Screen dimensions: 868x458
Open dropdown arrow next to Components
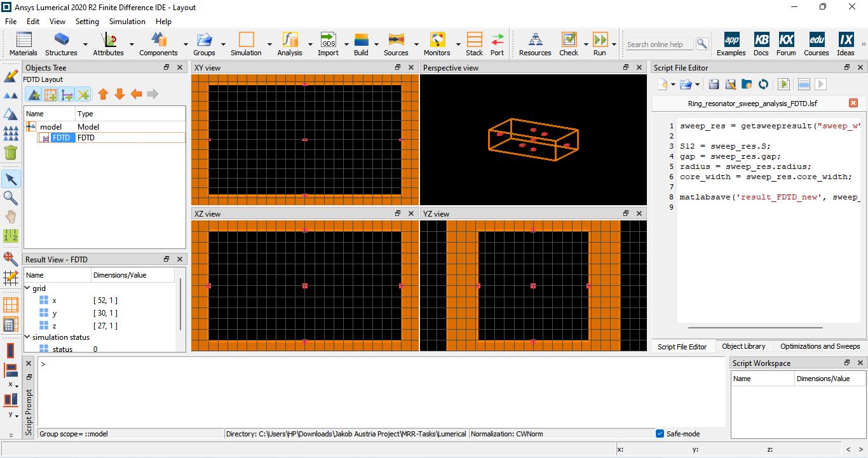click(x=186, y=44)
